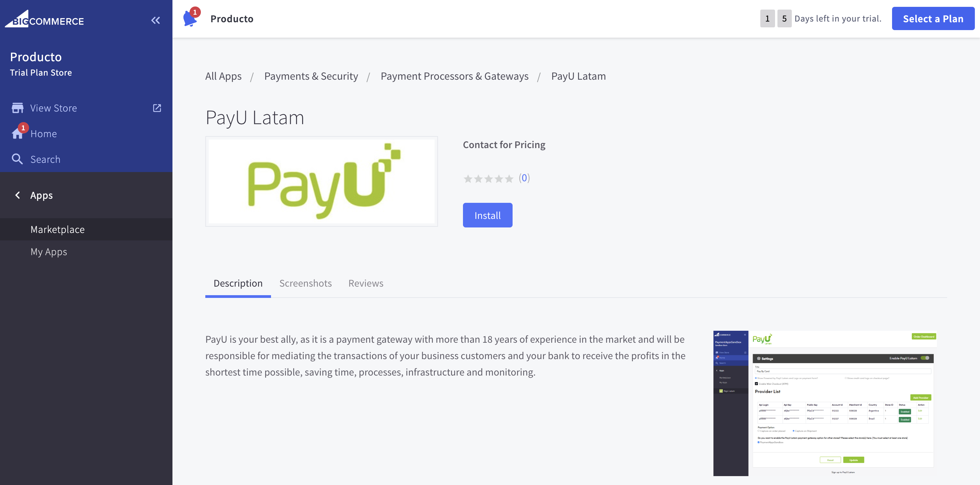The width and height of the screenshot is (980, 485).
Task: Click the BigCommerce logo
Action: pos(44,19)
